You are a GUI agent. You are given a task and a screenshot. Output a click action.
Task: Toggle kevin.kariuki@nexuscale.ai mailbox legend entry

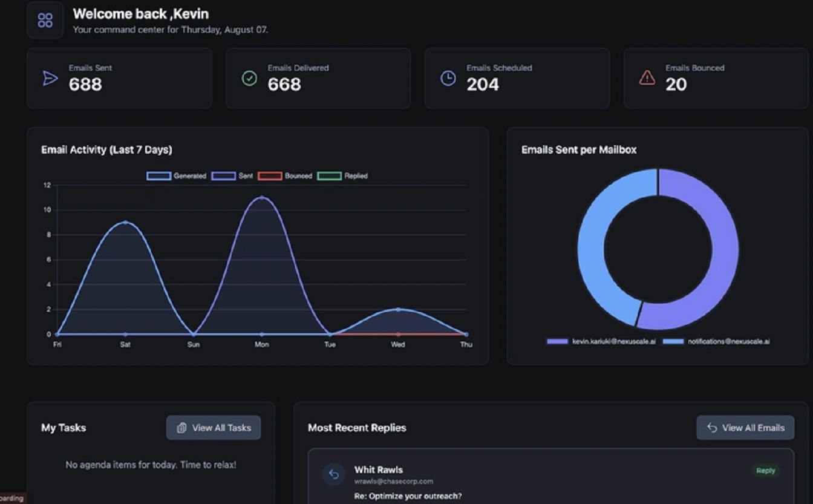(601, 342)
